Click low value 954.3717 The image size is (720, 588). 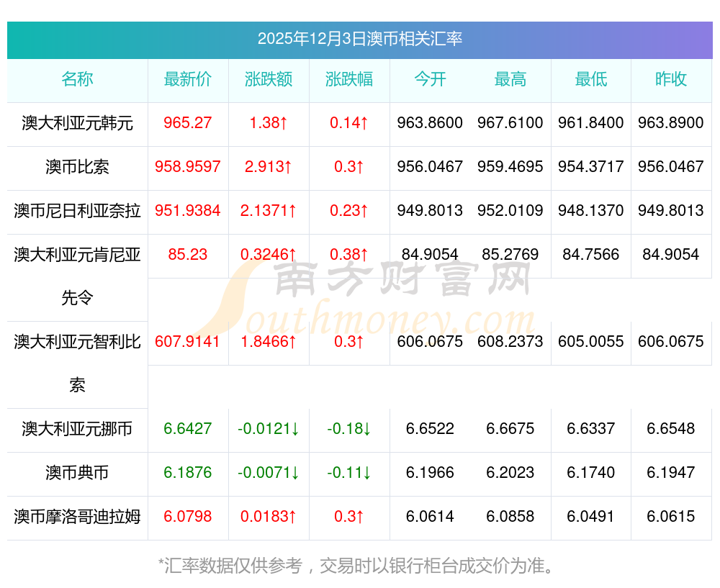click(591, 167)
